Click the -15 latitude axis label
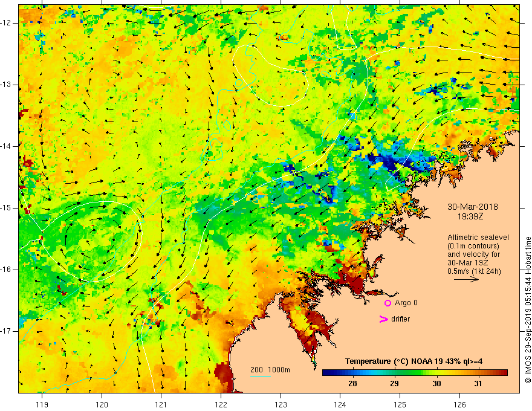This screenshot has width=532, height=411. click(6, 208)
